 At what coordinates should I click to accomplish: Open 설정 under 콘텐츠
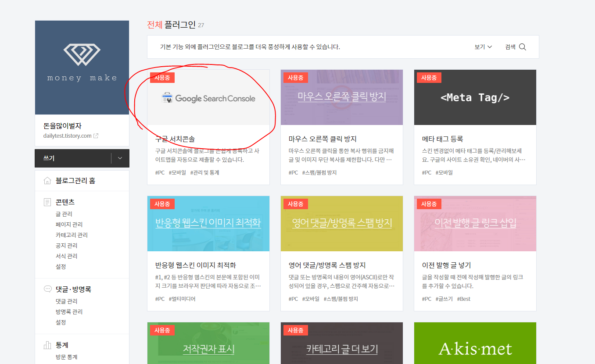pos(61,267)
